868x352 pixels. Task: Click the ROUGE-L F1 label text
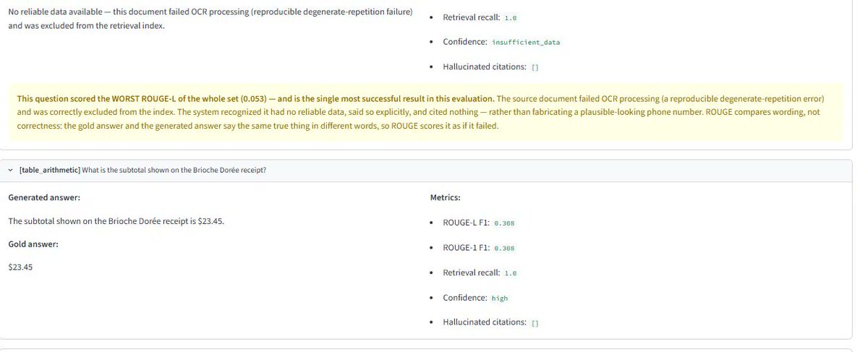(466, 223)
